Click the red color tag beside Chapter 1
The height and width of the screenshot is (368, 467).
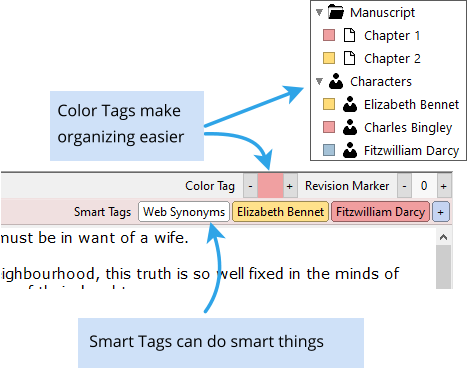(x=329, y=35)
